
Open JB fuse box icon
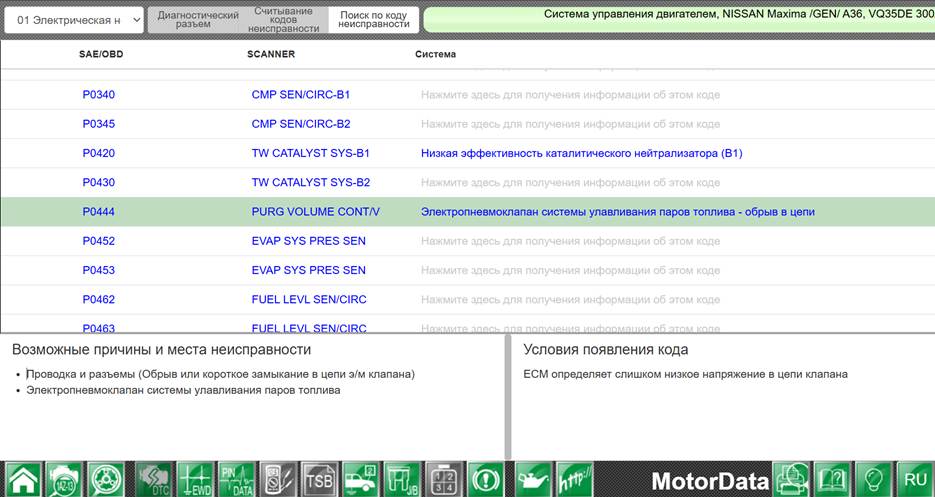pos(403,479)
